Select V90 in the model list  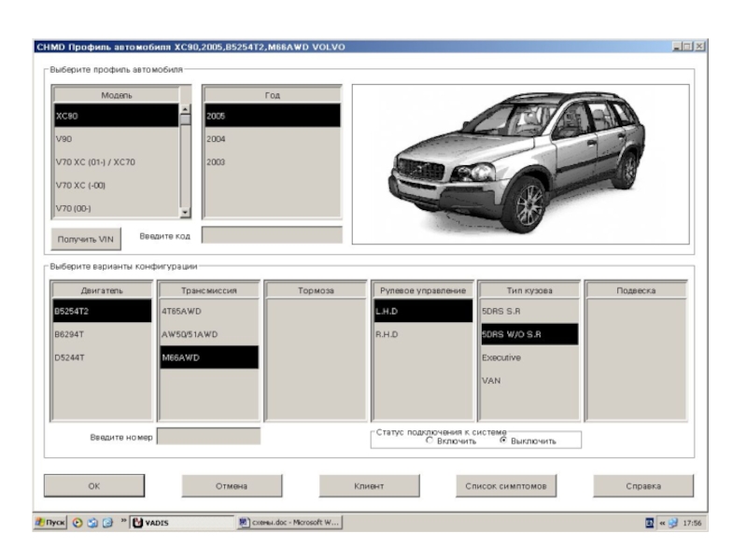pyautogui.click(x=116, y=139)
